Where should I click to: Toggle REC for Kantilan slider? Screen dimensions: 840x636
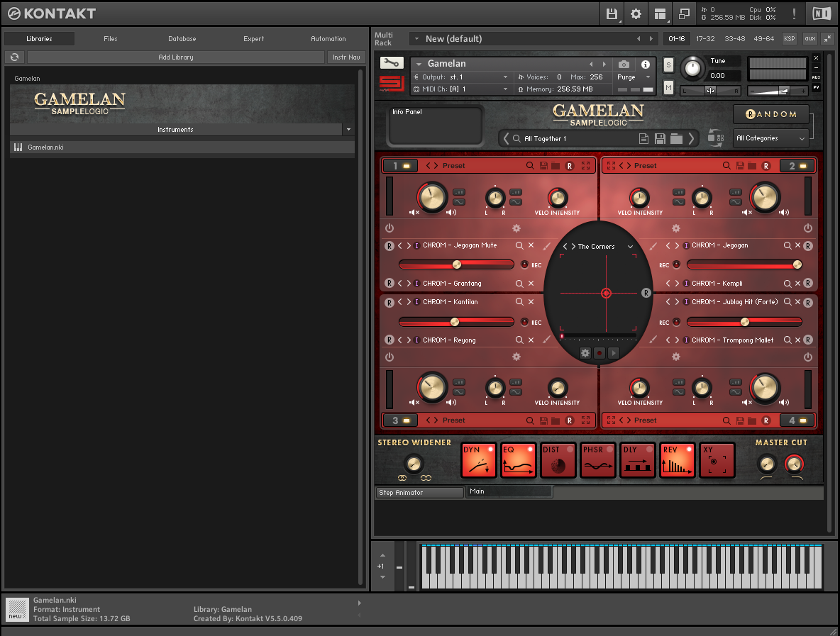tap(525, 322)
